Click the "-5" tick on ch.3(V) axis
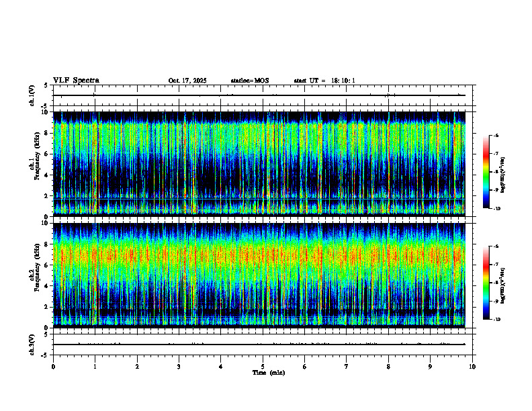This screenshot has width=532, height=411. click(45, 355)
